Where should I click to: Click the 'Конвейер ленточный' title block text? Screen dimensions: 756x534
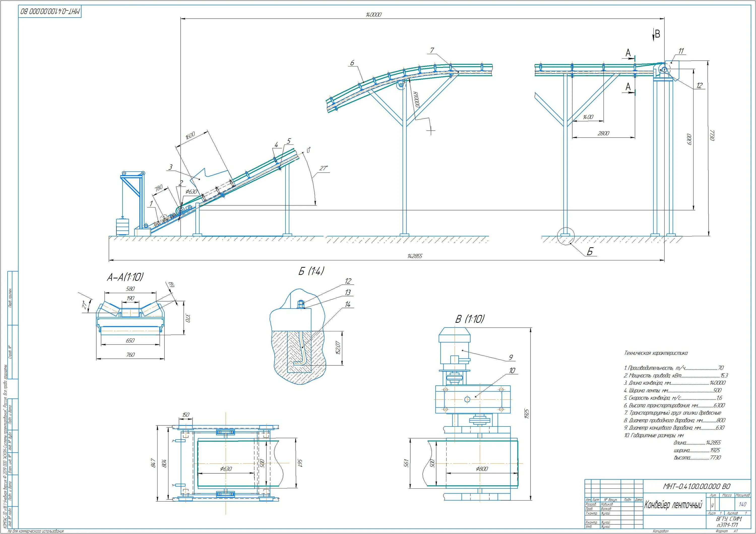click(x=673, y=505)
